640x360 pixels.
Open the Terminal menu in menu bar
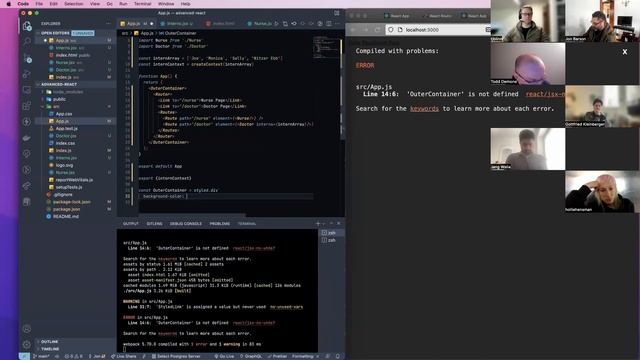pos(142,4)
